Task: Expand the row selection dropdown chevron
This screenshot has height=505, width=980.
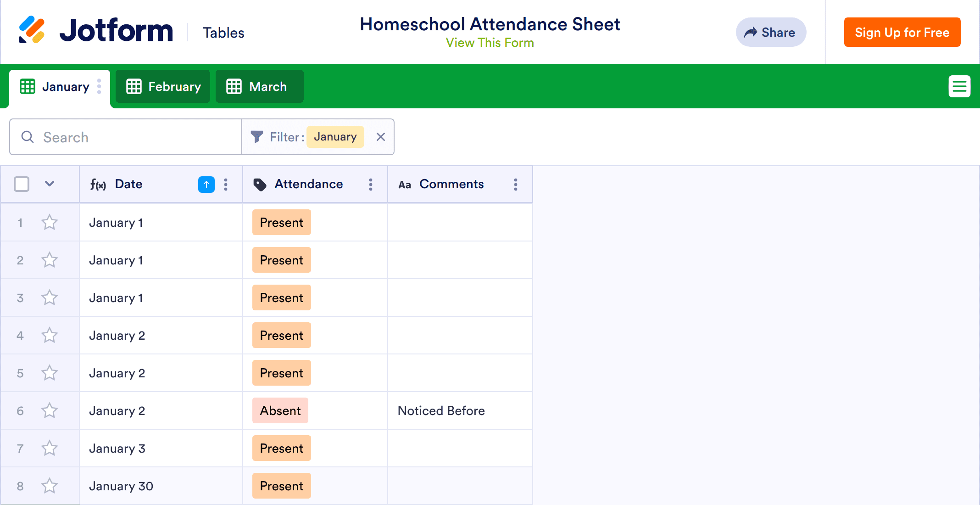Action: click(x=50, y=184)
